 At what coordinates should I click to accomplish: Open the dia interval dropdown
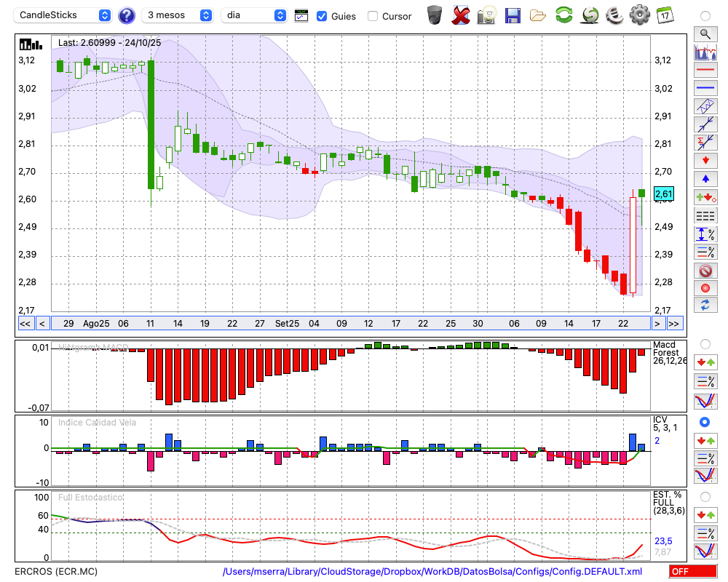[254, 15]
